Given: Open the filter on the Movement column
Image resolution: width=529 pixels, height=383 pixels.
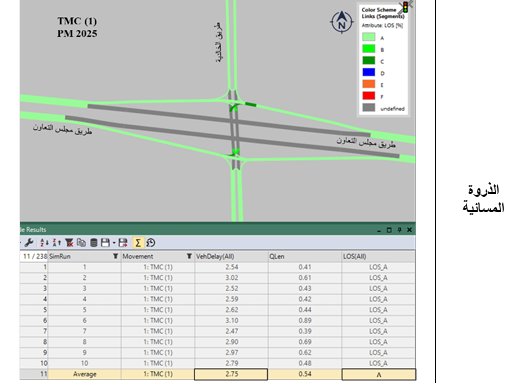Looking at the screenshot, I should point(189,256).
